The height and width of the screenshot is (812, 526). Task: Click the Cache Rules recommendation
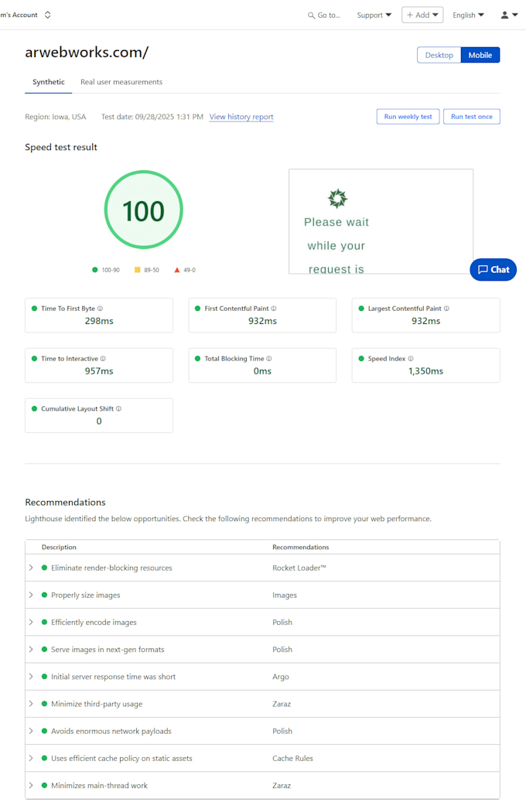click(x=293, y=758)
